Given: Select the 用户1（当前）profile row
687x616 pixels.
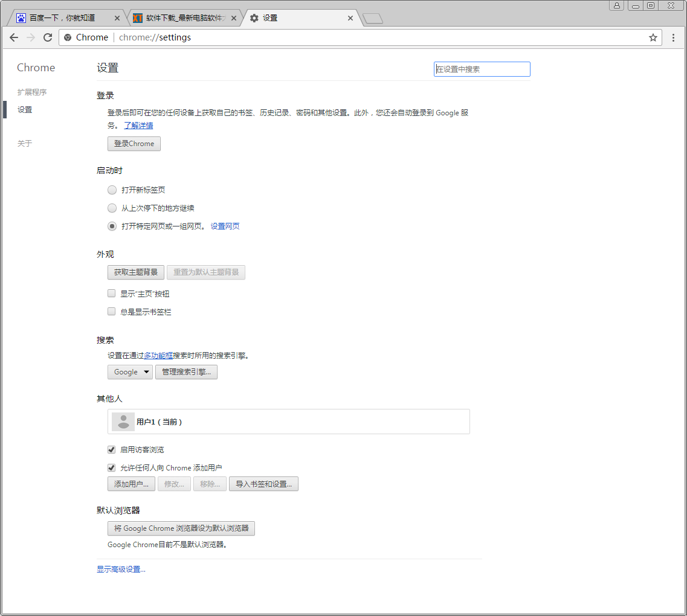Looking at the screenshot, I should pos(289,422).
